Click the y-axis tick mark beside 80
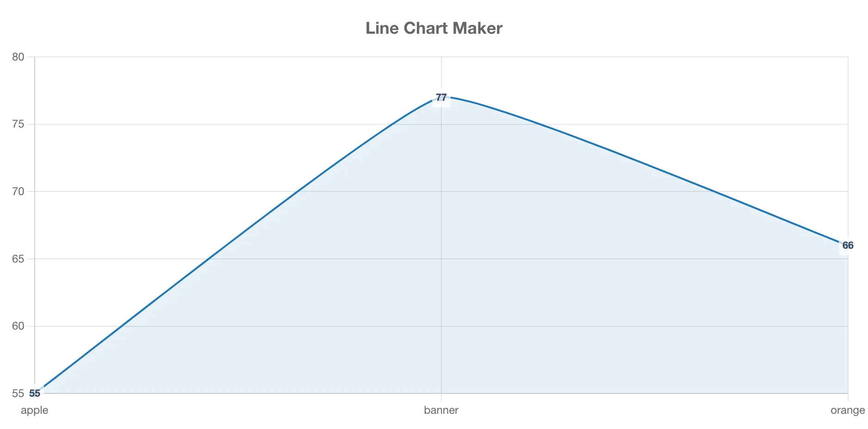The image size is (868, 429). 31,57
